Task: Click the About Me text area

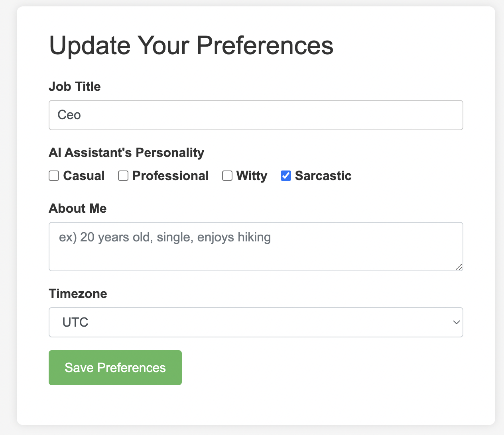Action: tap(256, 246)
